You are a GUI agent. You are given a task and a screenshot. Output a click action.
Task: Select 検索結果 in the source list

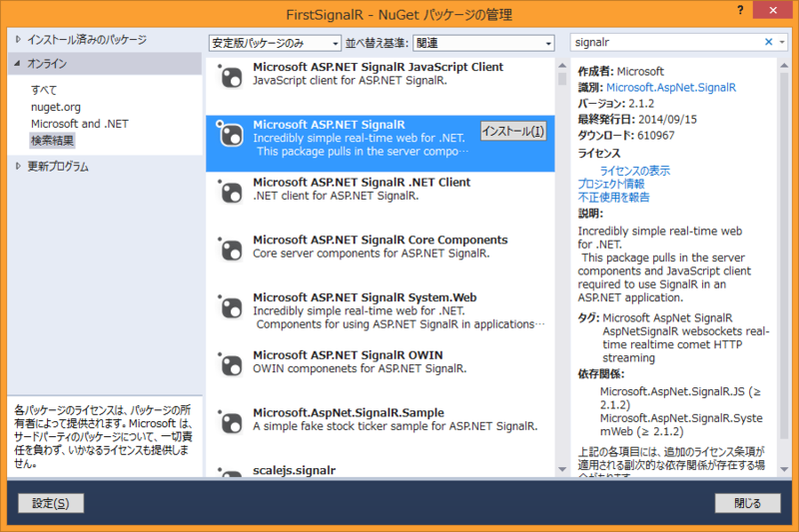(x=52, y=141)
